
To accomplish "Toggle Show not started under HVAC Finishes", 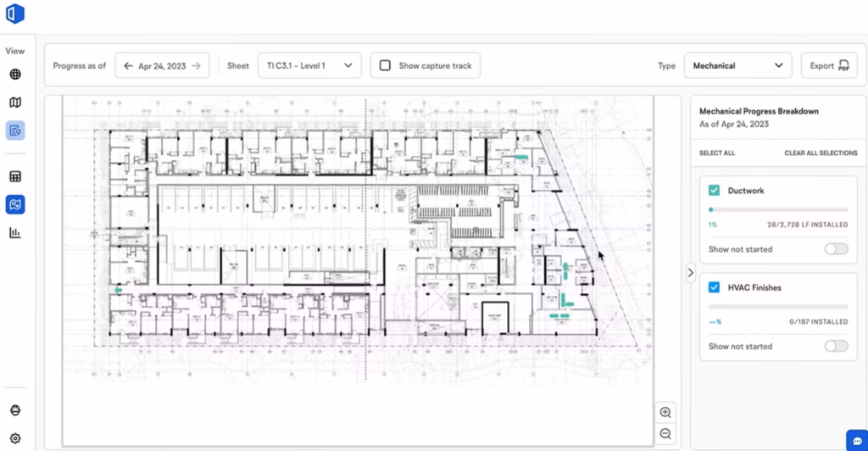I will [836, 347].
